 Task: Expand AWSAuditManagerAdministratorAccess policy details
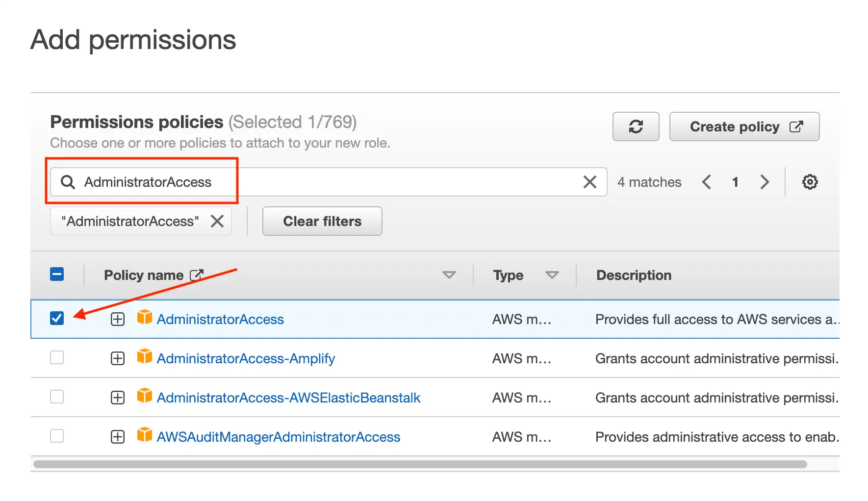pyautogui.click(x=118, y=437)
